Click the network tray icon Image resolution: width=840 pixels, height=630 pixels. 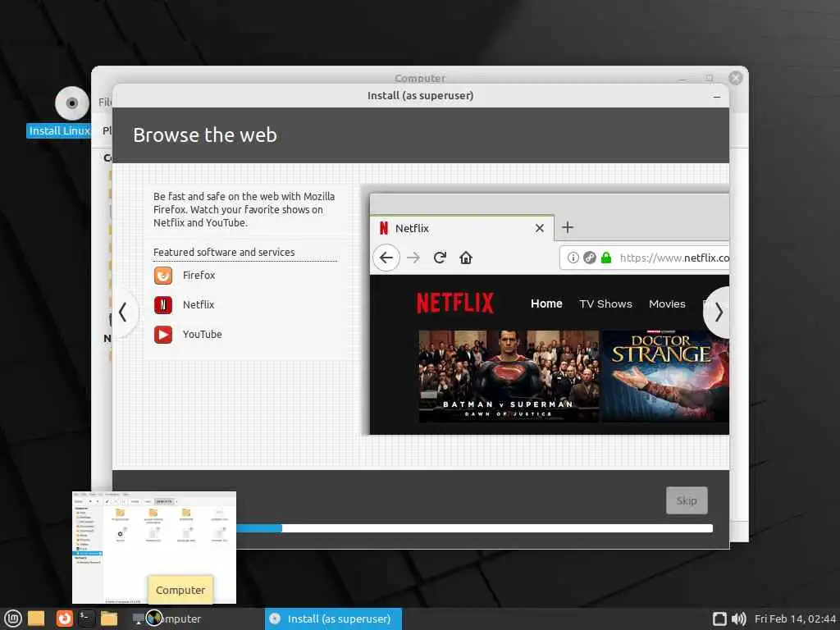pyautogui.click(x=719, y=619)
